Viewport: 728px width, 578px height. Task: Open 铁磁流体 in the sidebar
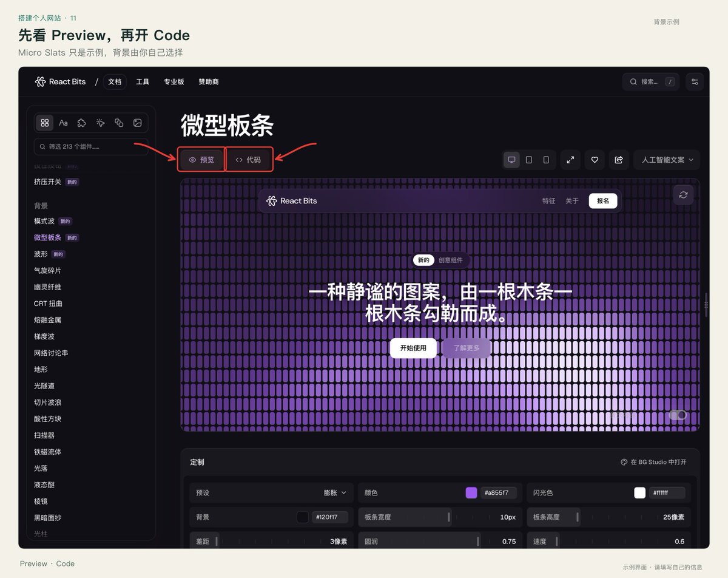coord(47,452)
